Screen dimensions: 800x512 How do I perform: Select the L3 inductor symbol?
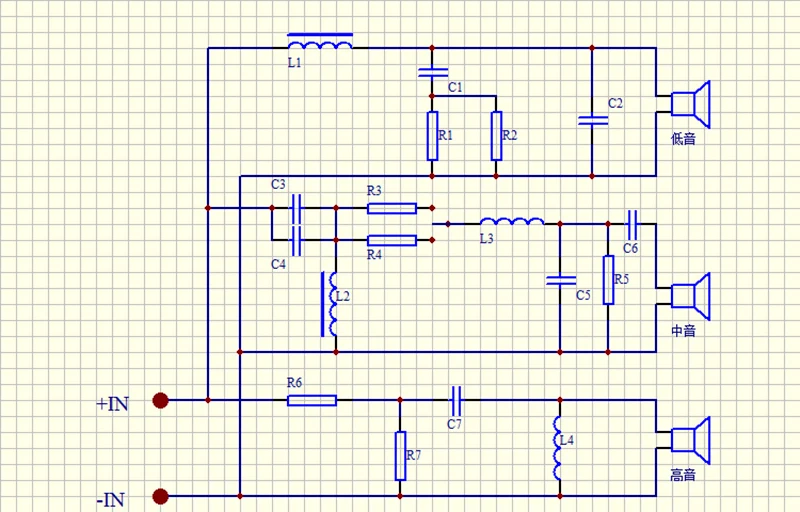pos(512,221)
